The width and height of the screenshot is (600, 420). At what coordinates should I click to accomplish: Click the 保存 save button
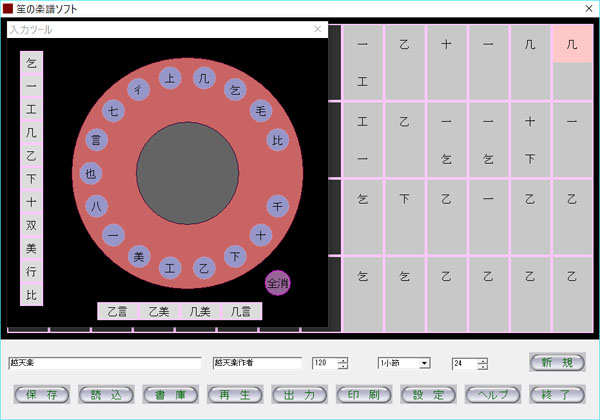[x=43, y=393]
